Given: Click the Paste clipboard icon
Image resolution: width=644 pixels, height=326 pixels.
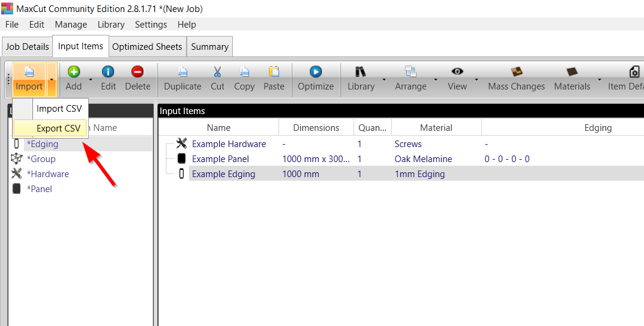Looking at the screenshot, I should (274, 72).
